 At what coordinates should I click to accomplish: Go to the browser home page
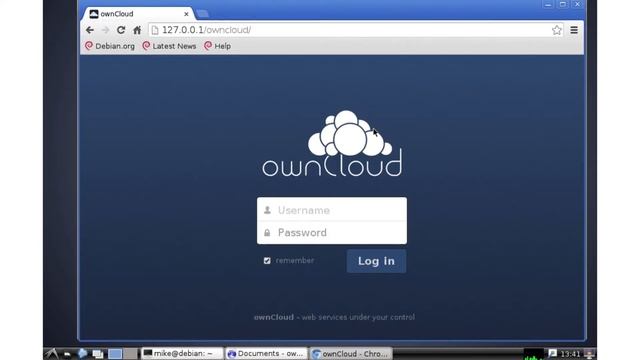click(x=137, y=30)
